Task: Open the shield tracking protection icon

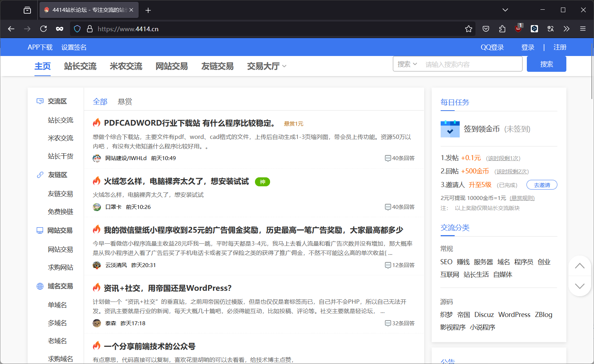Action: 77,29
